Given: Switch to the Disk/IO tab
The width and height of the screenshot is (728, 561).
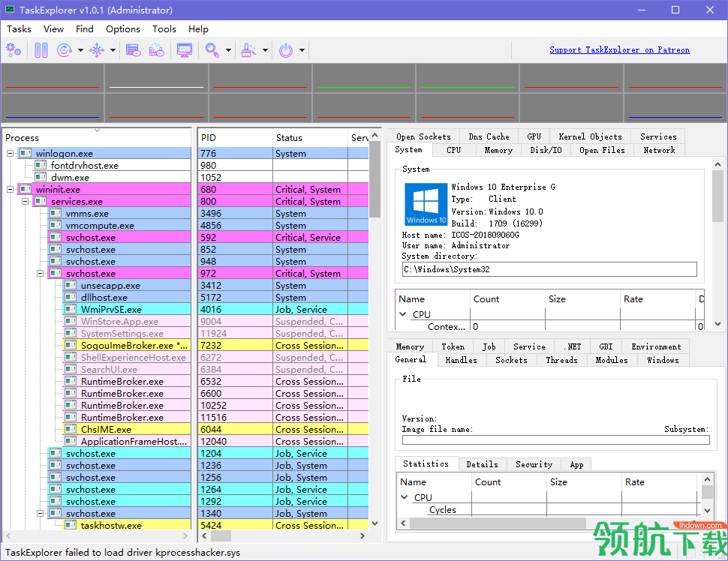Looking at the screenshot, I should click(x=546, y=150).
